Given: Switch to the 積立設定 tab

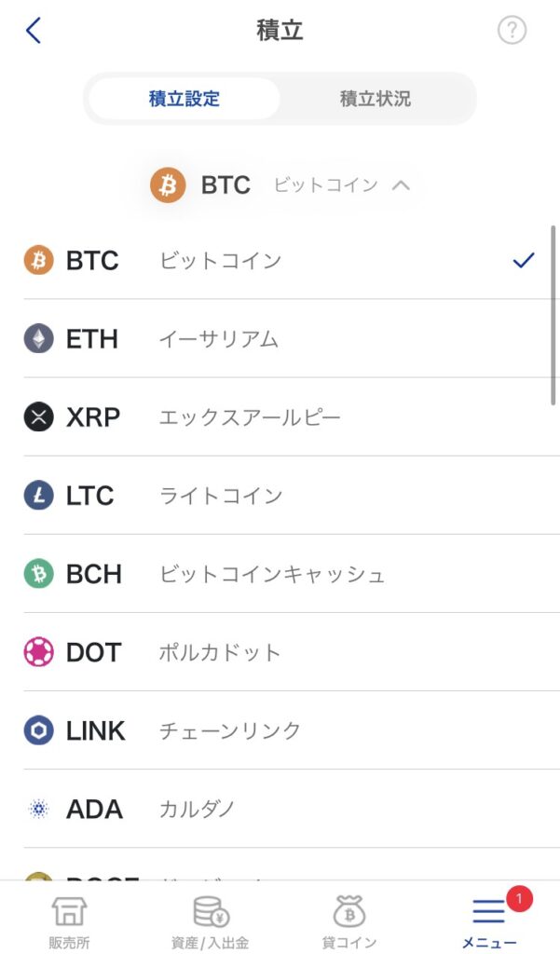Looking at the screenshot, I should pos(184,99).
